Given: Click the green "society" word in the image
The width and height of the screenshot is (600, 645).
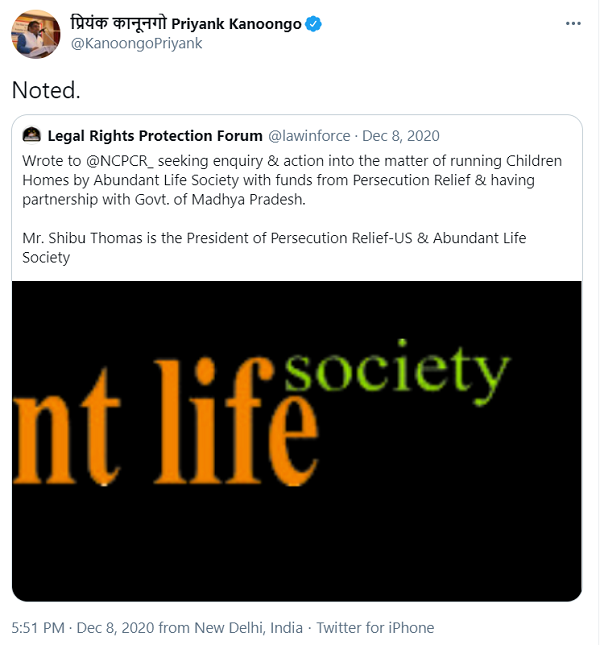Looking at the screenshot, I should click(396, 373).
